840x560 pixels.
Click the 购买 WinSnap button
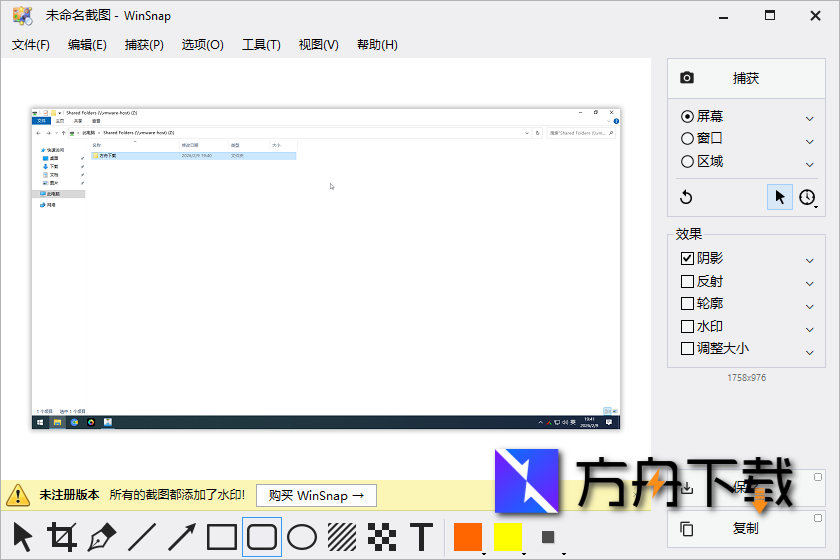click(x=317, y=496)
